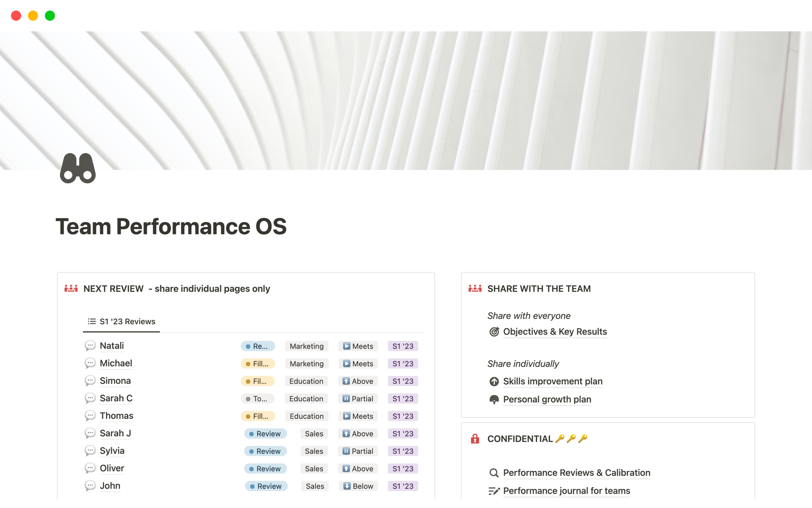
Task: Click the purple S1 '23 tag for Oliver
Action: [x=403, y=469]
